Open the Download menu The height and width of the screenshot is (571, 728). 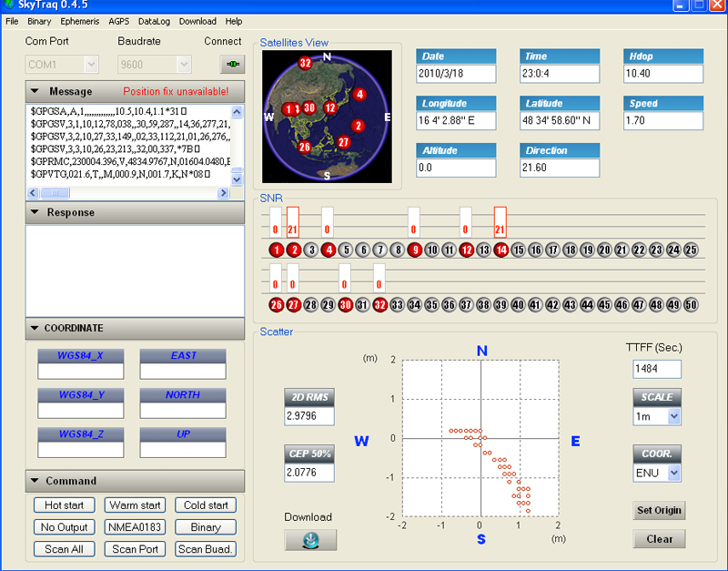pos(197,21)
